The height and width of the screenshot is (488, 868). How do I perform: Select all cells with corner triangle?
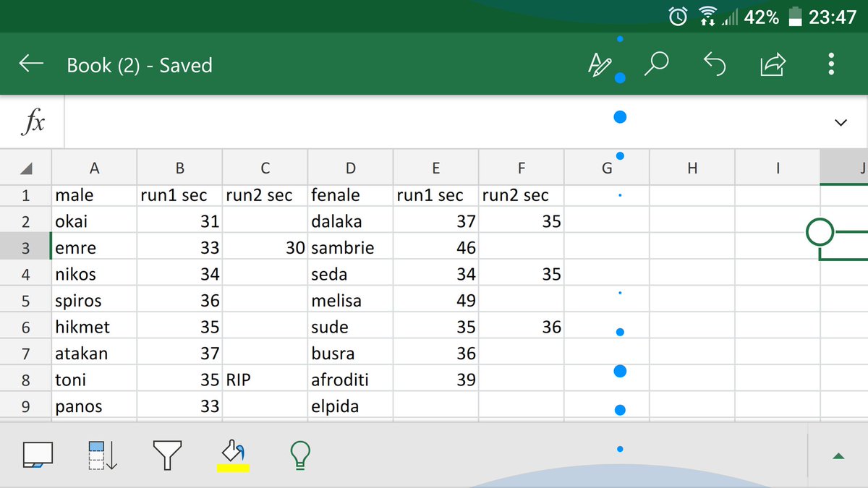click(x=26, y=168)
